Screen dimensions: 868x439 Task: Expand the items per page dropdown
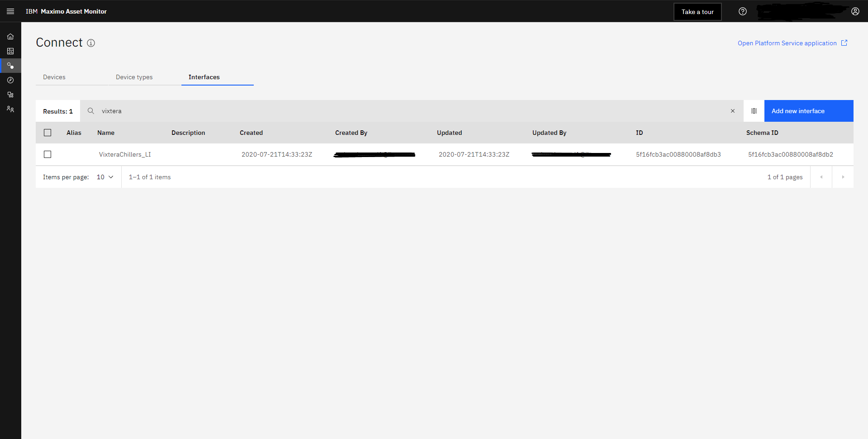[105, 177]
